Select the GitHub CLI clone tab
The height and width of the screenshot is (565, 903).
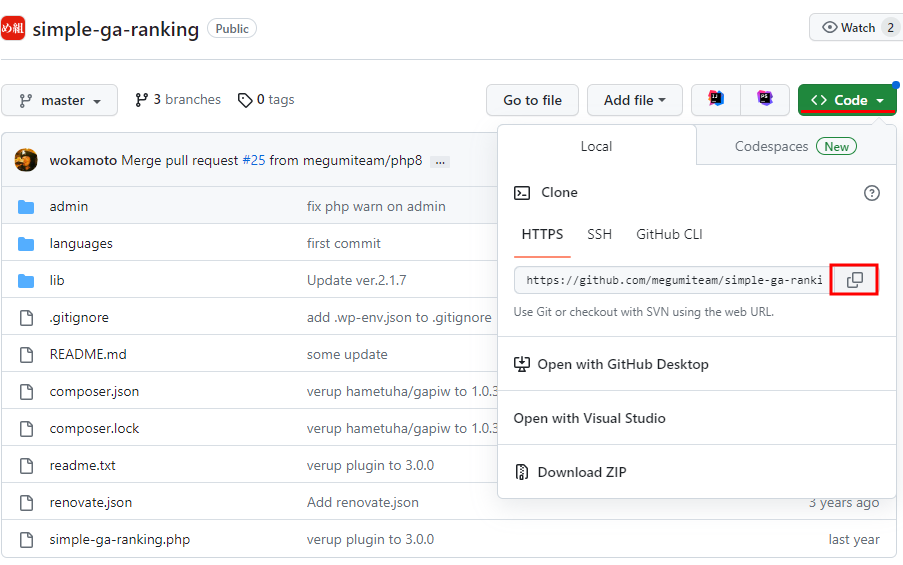[669, 234]
